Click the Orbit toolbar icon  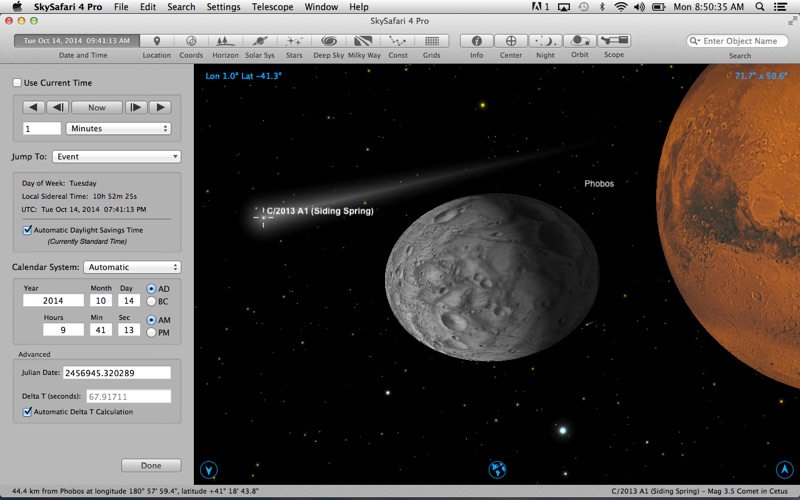pos(580,41)
